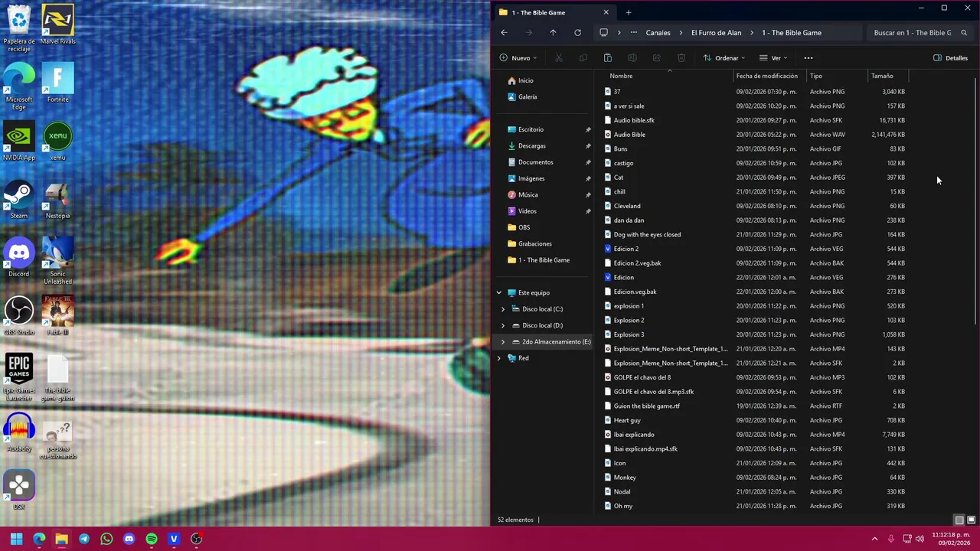Select Sonic Unleashed desktop icon
Image resolution: width=980 pixels, height=551 pixels.
(58, 262)
